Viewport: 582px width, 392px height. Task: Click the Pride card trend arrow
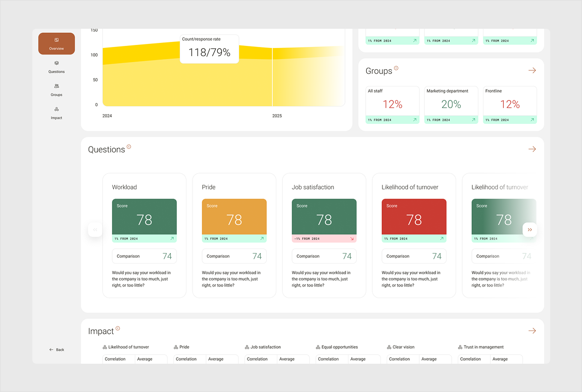(x=262, y=239)
